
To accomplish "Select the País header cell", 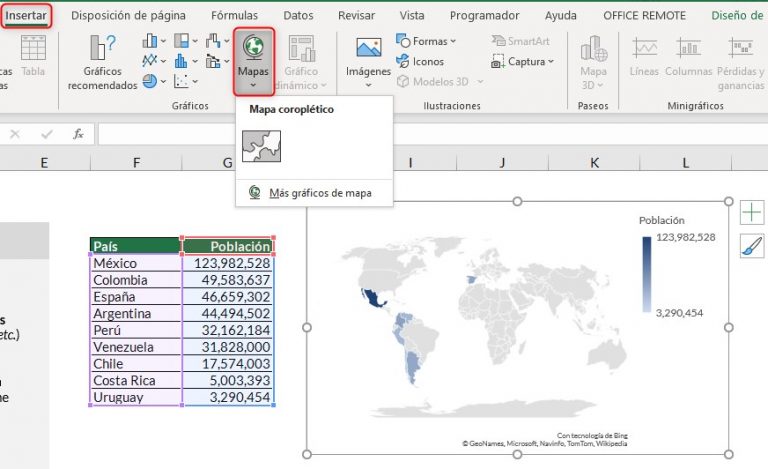I will (x=136, y=246).
